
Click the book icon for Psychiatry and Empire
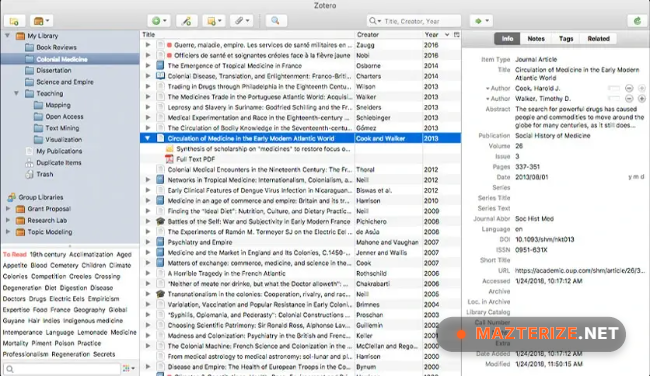point(160,242)
